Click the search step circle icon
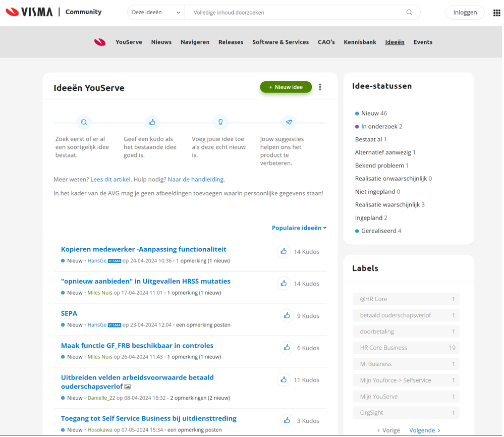The image size is (504, 437). pos(84,122)
